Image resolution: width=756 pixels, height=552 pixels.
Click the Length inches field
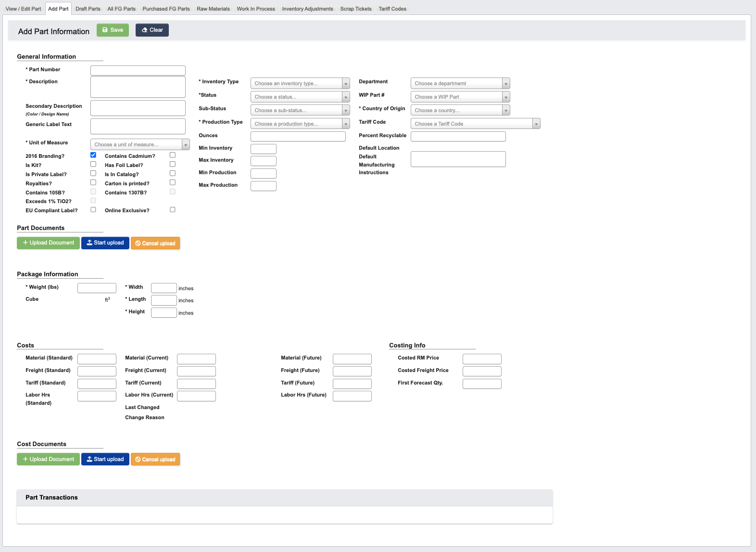[164, 300]
